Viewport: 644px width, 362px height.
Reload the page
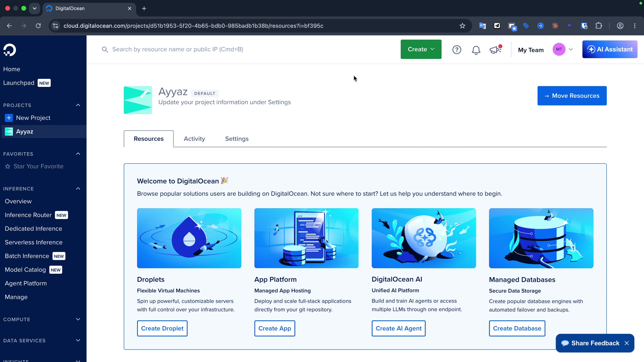(38, 26)
